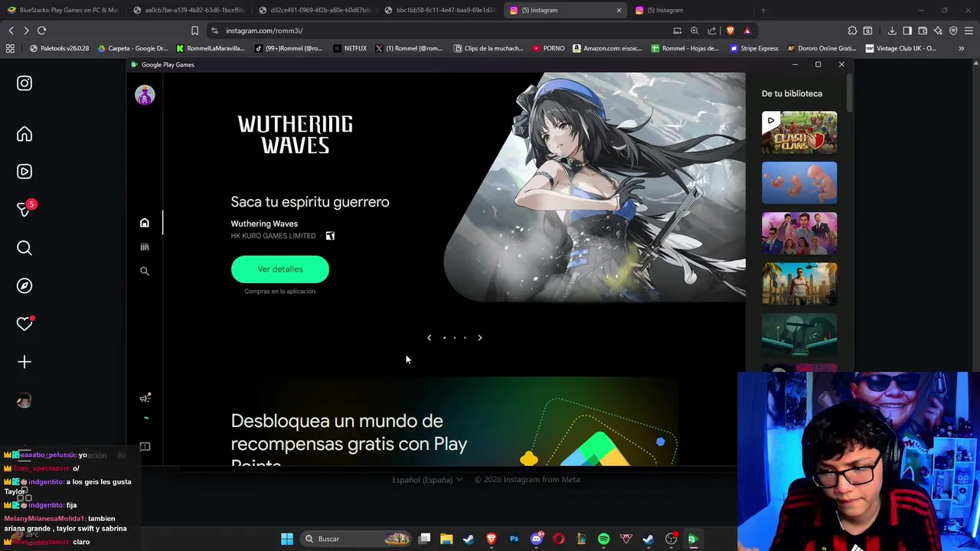This screenshot has width=980, height=551.
Task: Open the Windows Start menu
Action: pyautogui.click(x=287, y=539)
